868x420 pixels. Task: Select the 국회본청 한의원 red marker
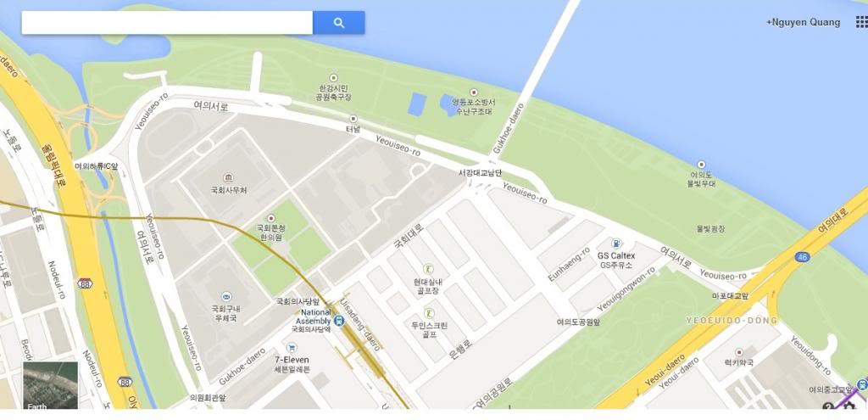pyautogui.click(x=270, y=218)
